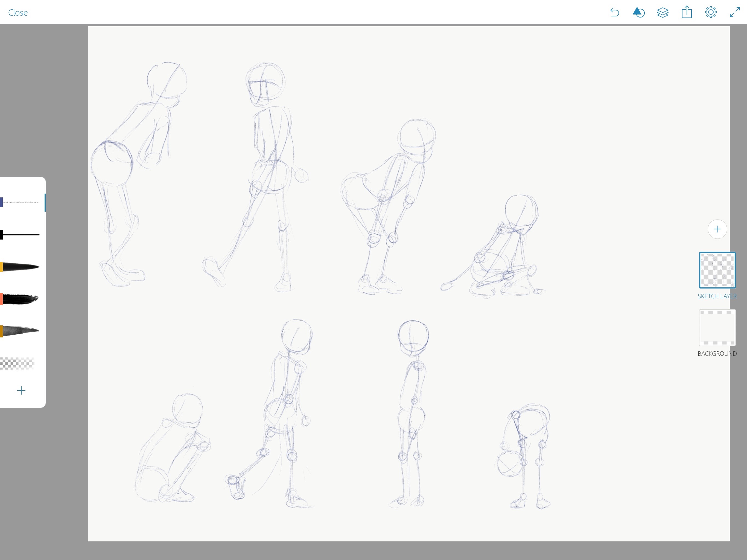This screenshot has width=747, height=560.
Task: Add a new brush to toolbar
Action: (x=21, y=390)
